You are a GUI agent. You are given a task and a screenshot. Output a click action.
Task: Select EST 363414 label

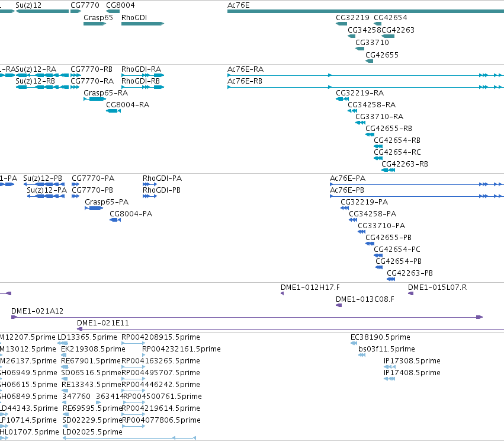[x=110, y=397]
